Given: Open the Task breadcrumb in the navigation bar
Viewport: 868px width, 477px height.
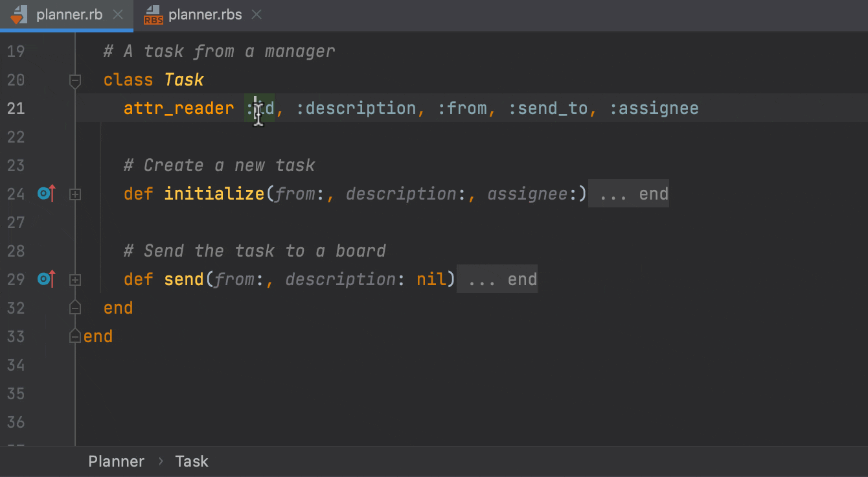Looking at the screenshot, I should [192, 461].
